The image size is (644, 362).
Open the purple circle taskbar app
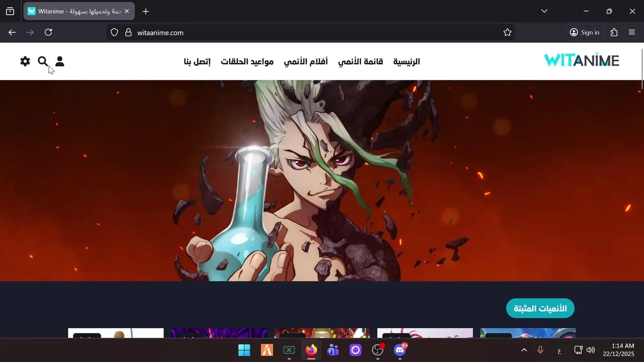[355, 350]
